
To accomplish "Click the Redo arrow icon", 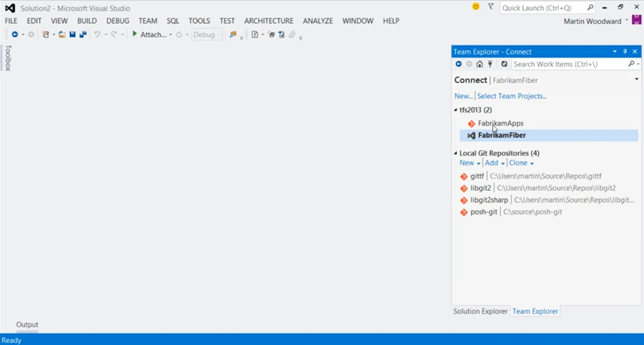I will click(114, 35).
